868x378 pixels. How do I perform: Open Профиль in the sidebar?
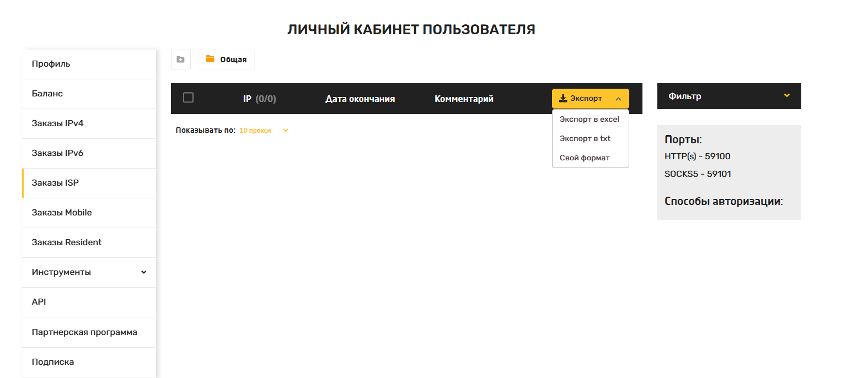89,64
